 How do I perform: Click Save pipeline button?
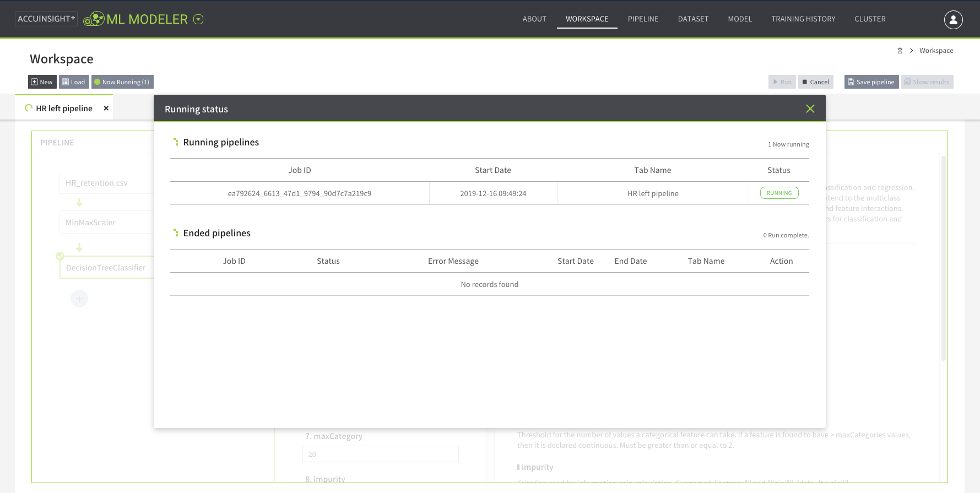point(871,82)
